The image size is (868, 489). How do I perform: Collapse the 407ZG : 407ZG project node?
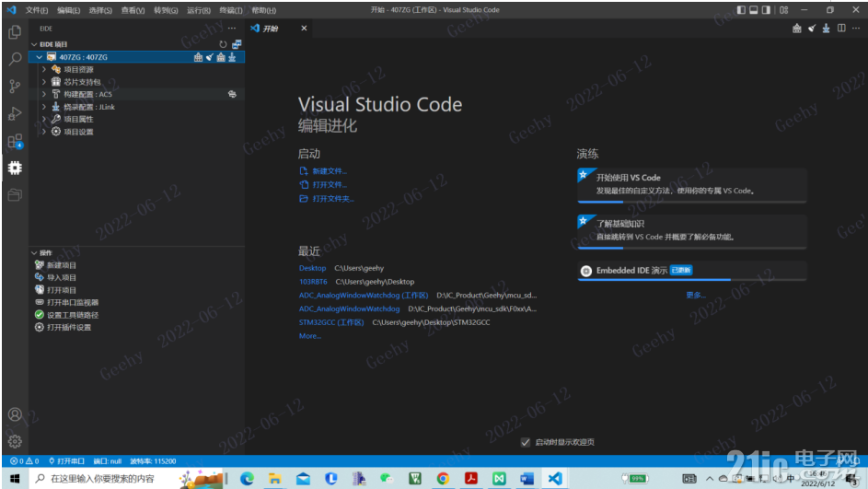[x=40, y=57]
